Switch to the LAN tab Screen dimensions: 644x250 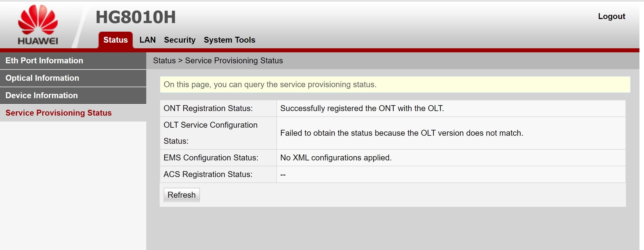pos(148,40)
